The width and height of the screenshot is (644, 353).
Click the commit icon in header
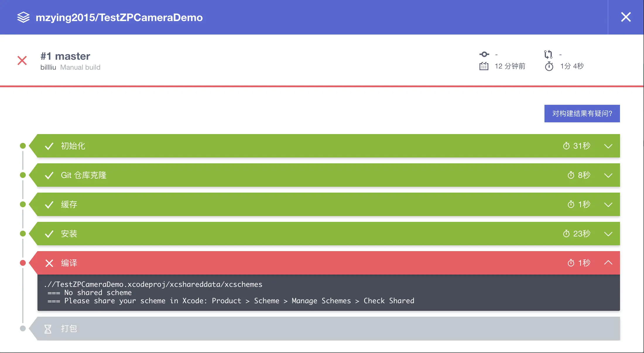point(484,54)
